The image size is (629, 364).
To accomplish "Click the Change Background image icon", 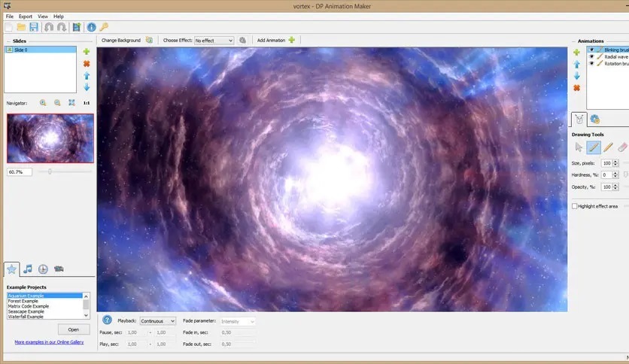I will point(149,40).
